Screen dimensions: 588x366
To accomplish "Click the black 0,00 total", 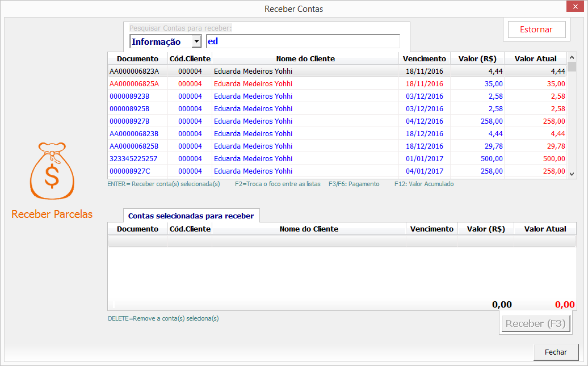I will [502, 305].
